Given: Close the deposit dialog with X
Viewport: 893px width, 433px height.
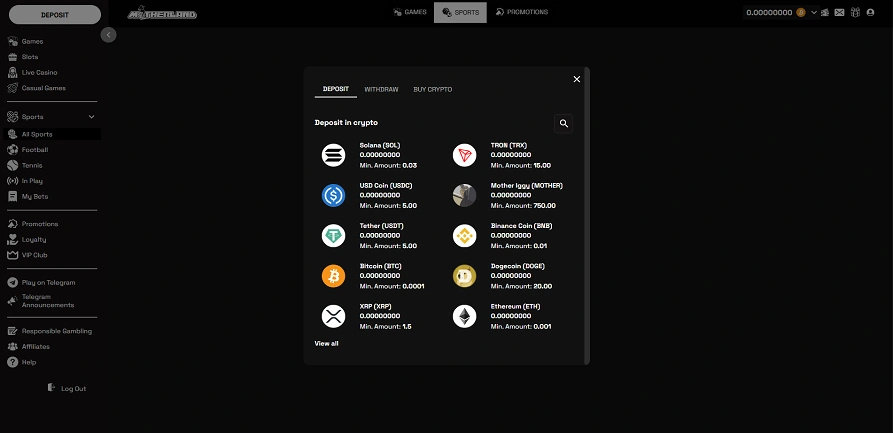Looking at the screenshot, I should 576,79.
